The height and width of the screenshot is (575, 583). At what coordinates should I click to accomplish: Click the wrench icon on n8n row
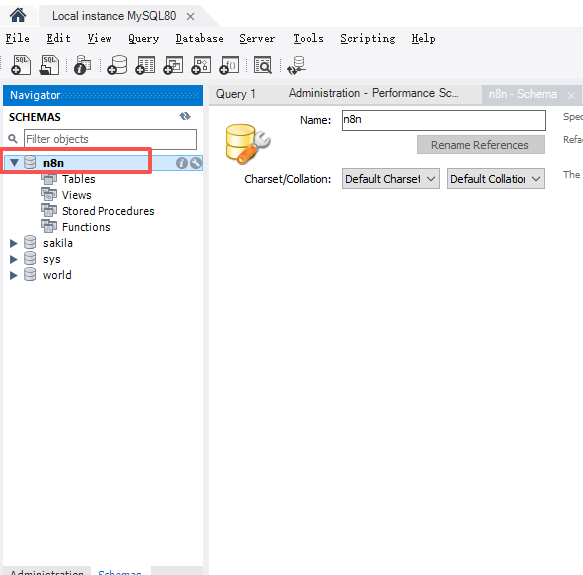(x=196, y=163)
